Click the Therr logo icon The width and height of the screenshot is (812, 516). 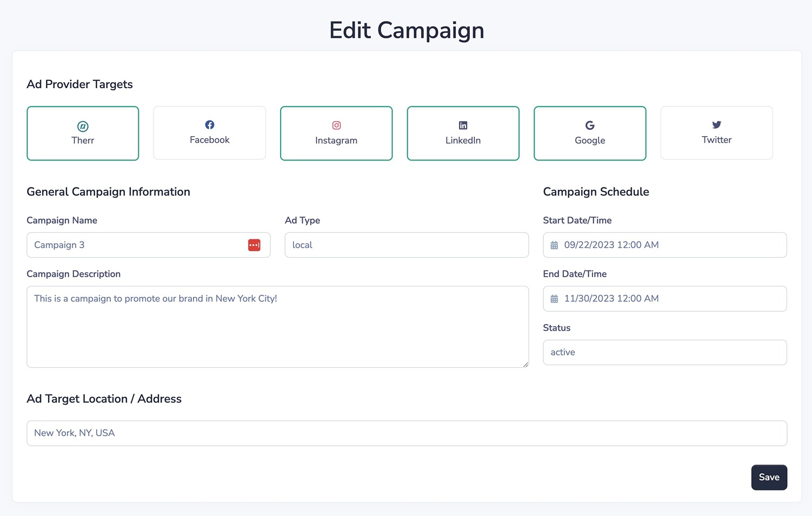[83, 125]
